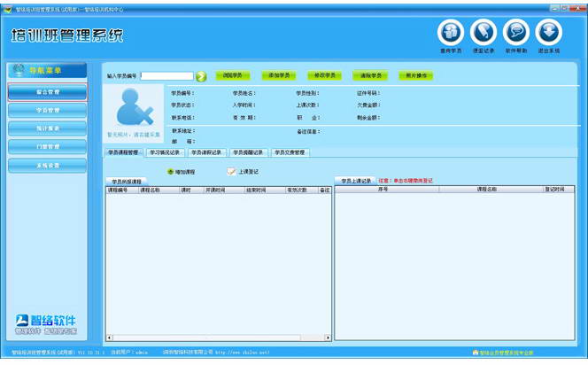Click the 开课时间 column header

(223, 190)
